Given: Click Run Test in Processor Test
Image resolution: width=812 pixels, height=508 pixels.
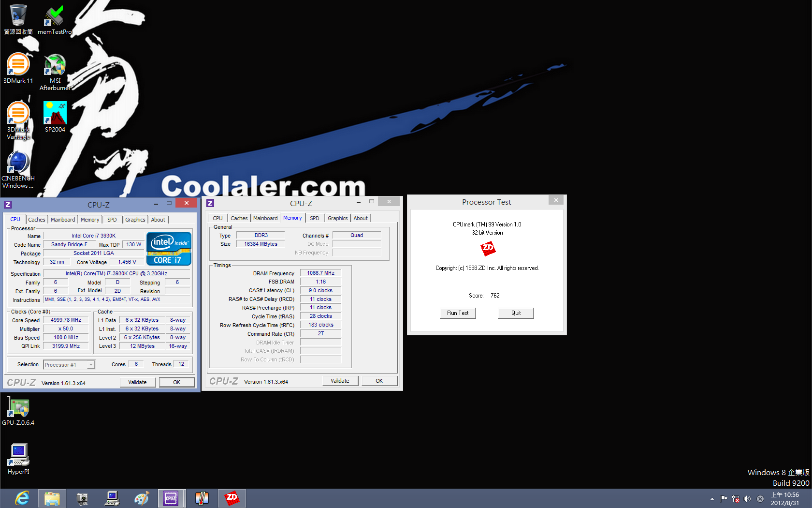Looking at the screenshot, I should pyautogui.click(x=458, y=313).
